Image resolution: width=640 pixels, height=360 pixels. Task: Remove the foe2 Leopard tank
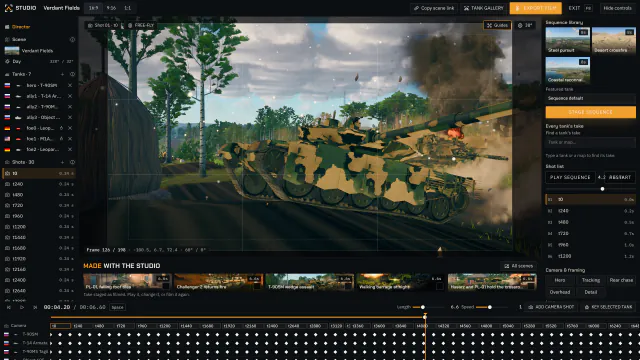click(70, 149)
